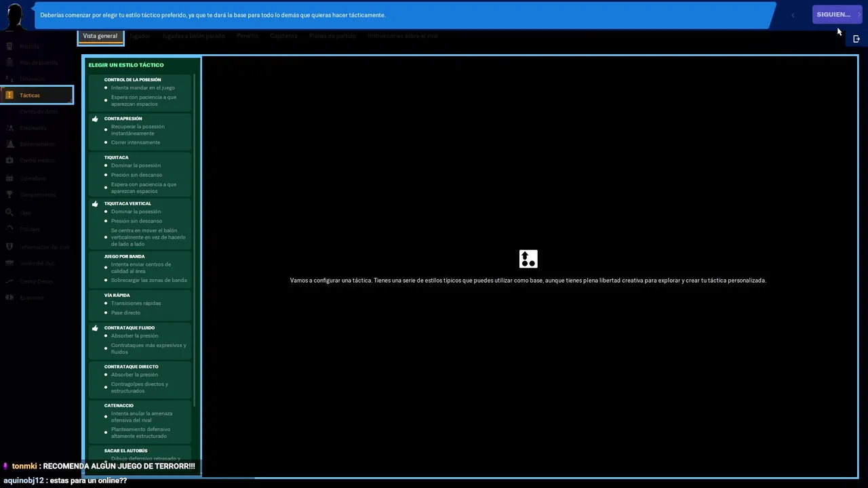The image size is (868, 488).
Task: Switch to the Vista general tab
Action: pyautogui.click(x=100, y=37)
